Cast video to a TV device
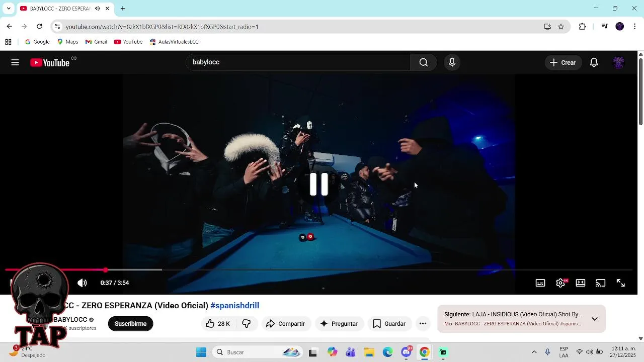The width and height of the screenshot is (644, 362). pyautogui.click(x=601, y=283)
